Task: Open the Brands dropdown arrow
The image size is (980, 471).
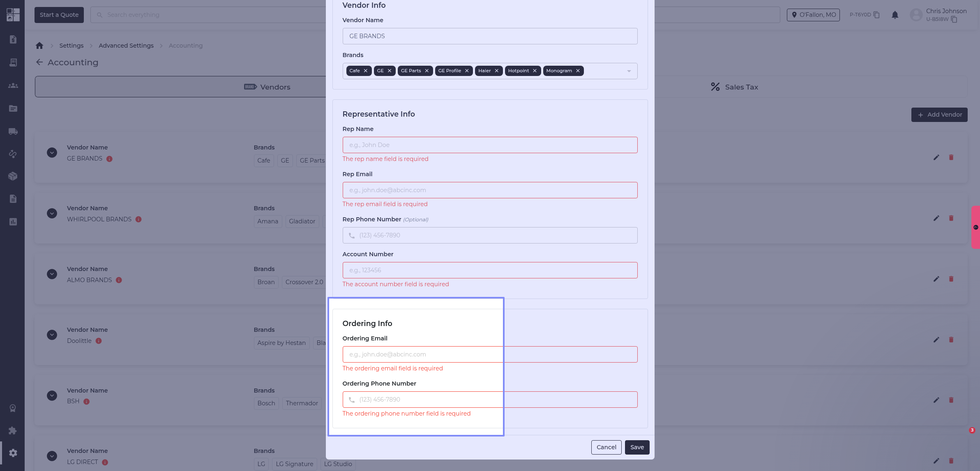Action: pos(629,71)
